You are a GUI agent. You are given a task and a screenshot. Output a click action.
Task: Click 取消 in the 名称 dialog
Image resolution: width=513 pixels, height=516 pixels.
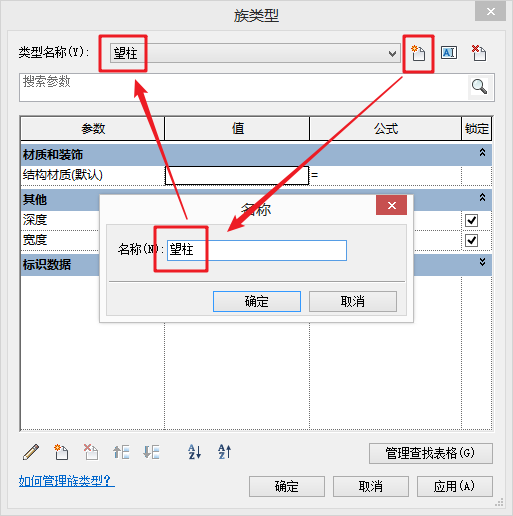tap(353, 301)
